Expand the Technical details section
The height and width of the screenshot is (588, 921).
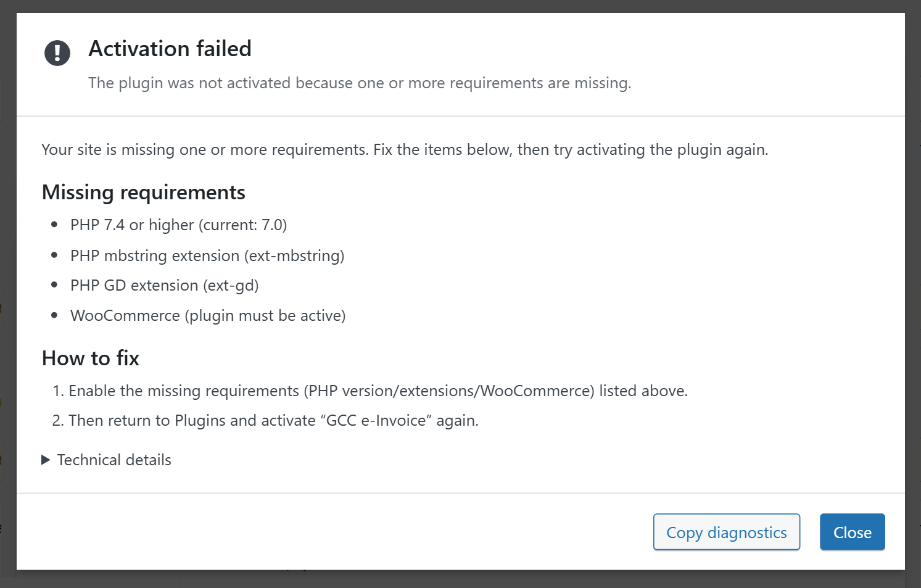(114, 460)
